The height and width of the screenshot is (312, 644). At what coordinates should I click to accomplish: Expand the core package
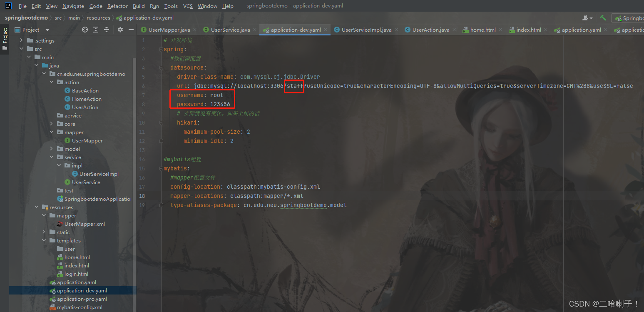pyautogui.click(x=52, y=124)
